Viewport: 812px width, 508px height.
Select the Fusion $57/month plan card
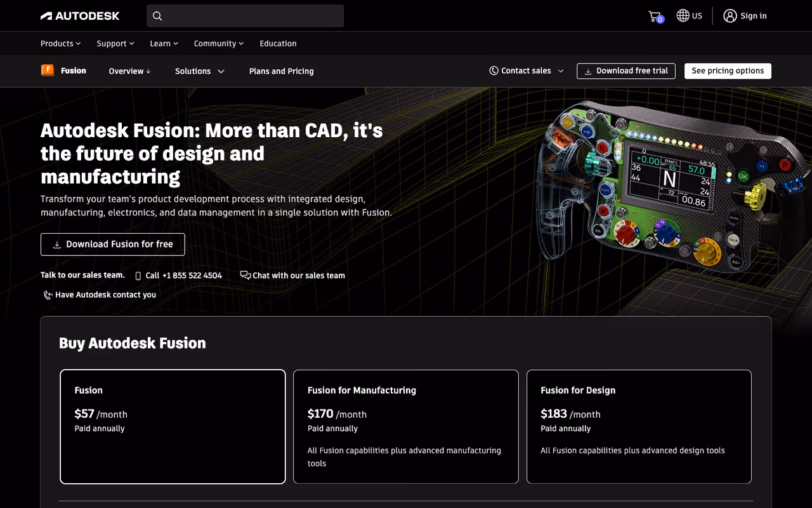(173, 427)
